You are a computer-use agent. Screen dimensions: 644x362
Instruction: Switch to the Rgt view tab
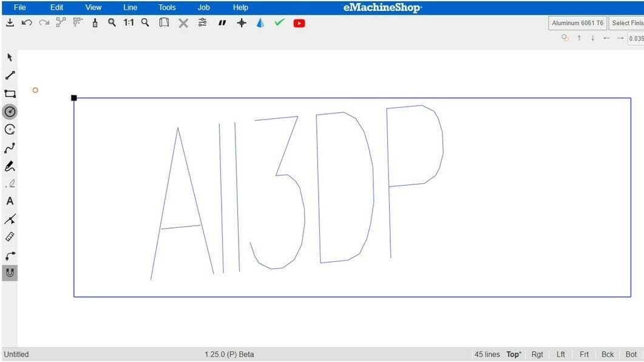pos(537,354)
